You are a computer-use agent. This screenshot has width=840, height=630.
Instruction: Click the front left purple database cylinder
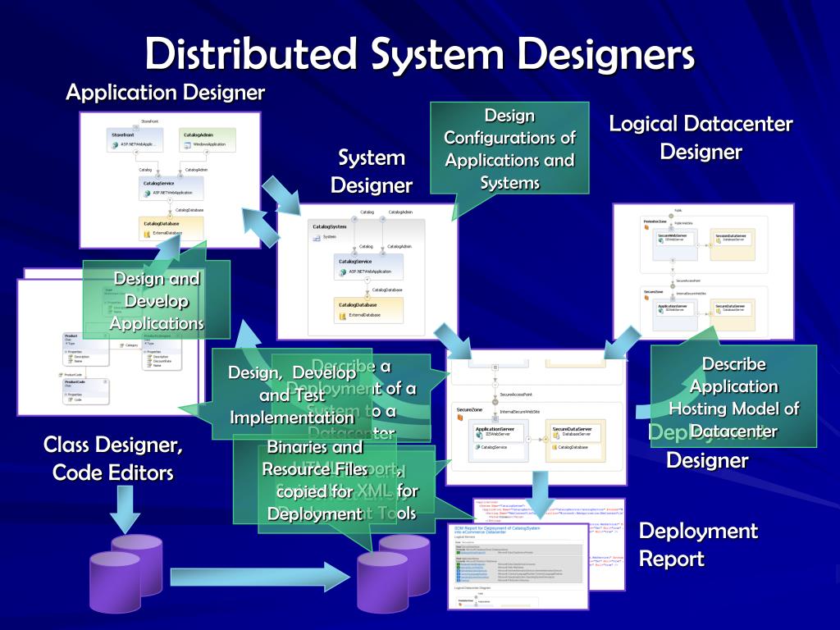click(x=115, y=582)
